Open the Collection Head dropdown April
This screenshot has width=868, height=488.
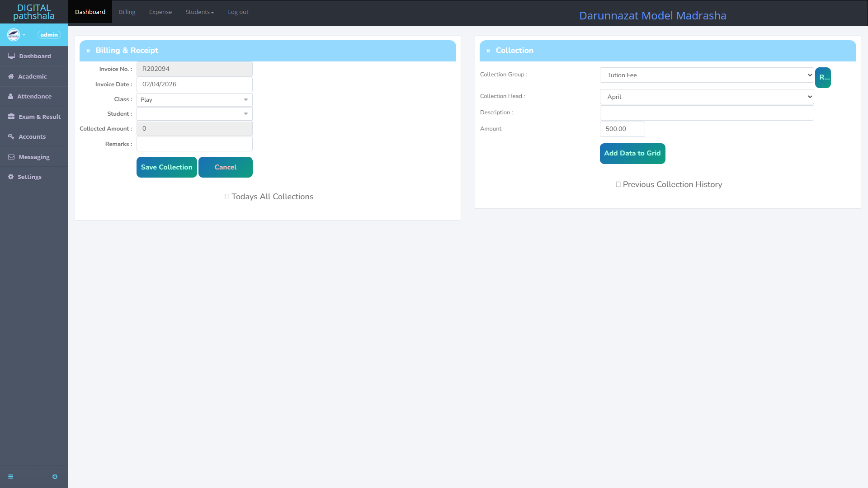coord(707,97)
